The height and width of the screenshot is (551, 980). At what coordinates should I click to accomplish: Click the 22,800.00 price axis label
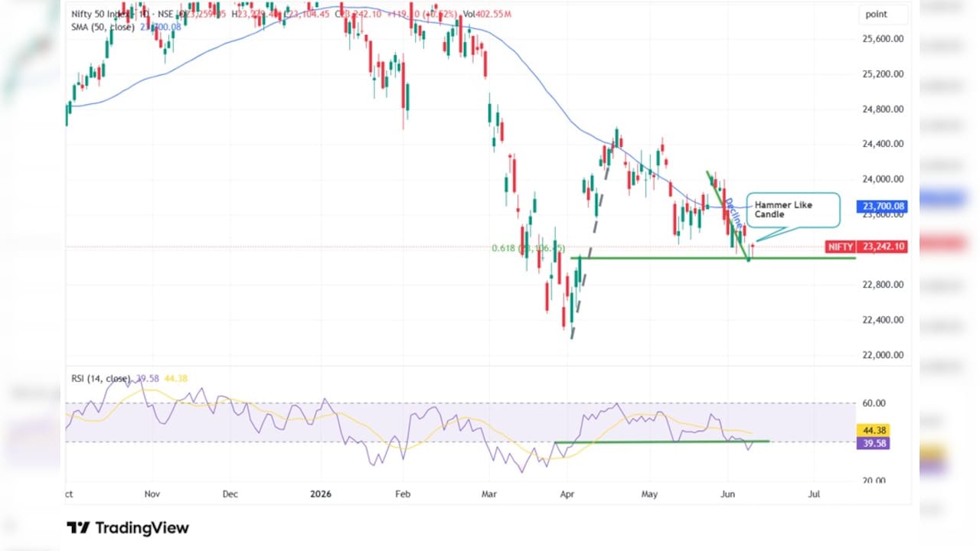pos(884,285)
